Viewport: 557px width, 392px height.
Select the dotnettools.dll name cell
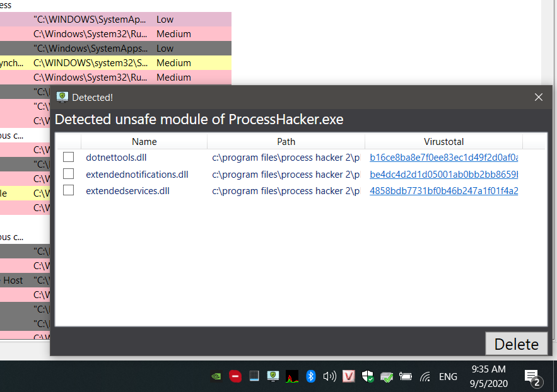pos(116,158)
